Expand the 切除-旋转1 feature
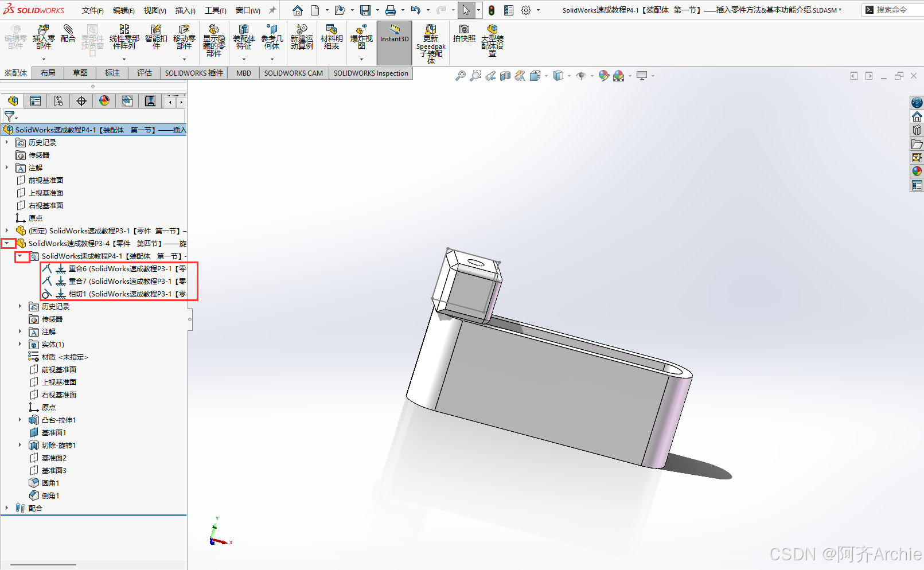 point(20,445)
